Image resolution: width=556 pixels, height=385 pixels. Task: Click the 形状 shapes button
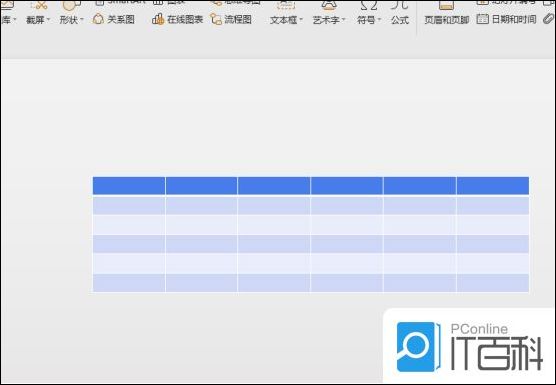68,19
